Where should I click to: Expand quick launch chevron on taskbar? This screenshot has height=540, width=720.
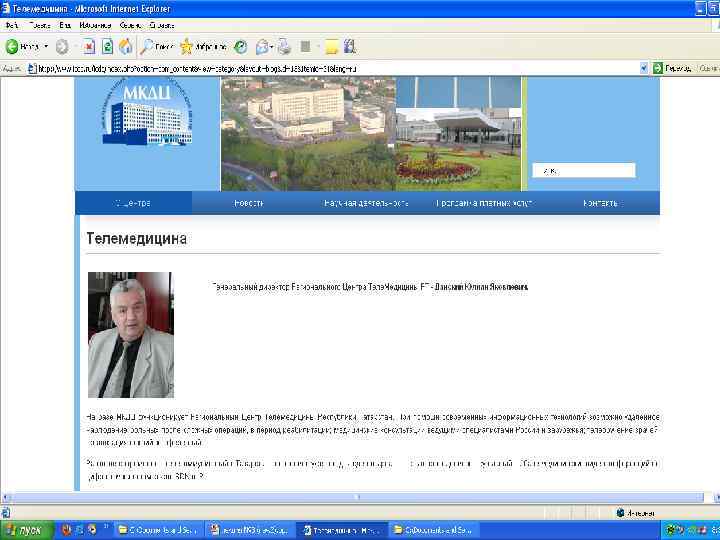(x=105, y=527)
